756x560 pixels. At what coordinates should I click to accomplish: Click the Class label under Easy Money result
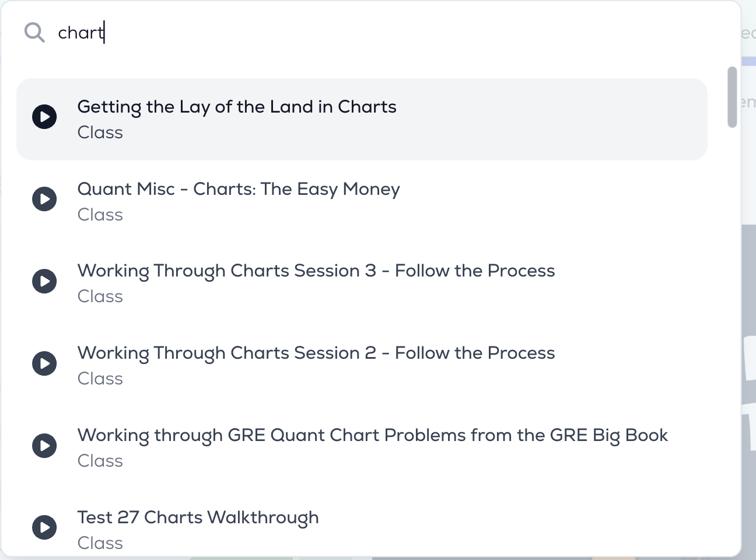point(100,215)
